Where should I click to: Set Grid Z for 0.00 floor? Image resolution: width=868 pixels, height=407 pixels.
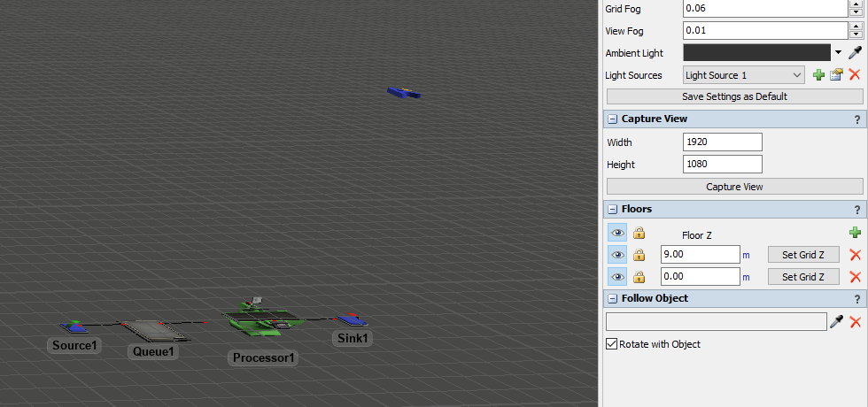[x=803, y=276]
